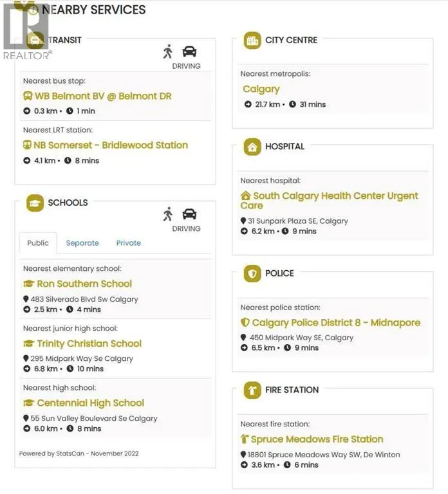Image resolution: width=448 pixels, height=494 pixels.
Task: Click the Fire Station hydrant icon
Action: coord(252,390)
